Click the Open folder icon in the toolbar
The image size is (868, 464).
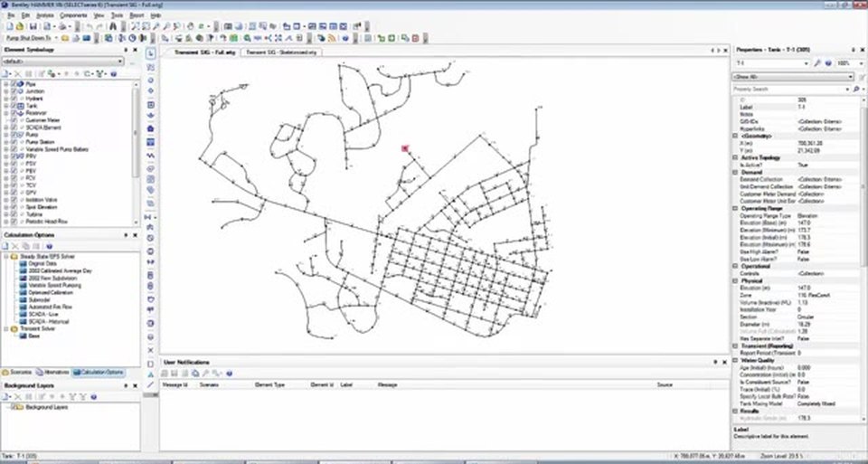(x=20, y=26)
